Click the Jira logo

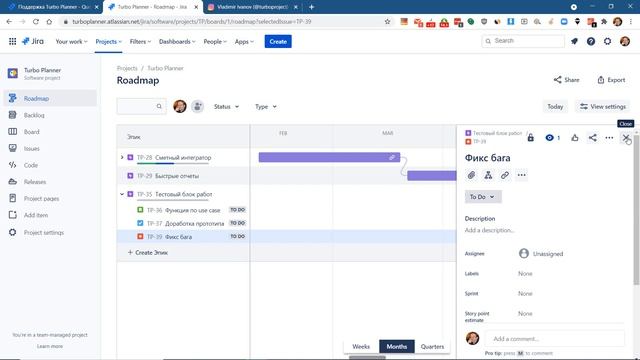point(33,41)
